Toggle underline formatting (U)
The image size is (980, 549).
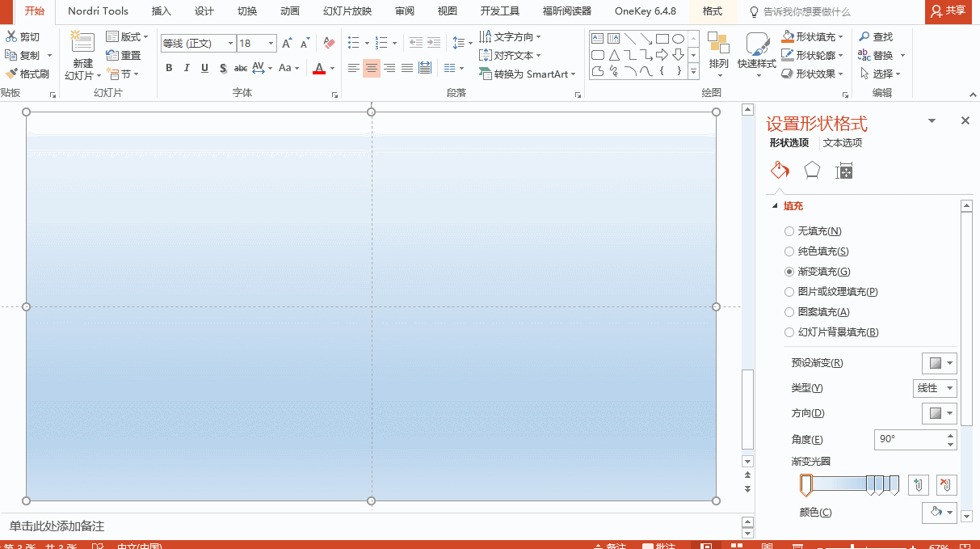pyautogui.click(x=204, y=68)
